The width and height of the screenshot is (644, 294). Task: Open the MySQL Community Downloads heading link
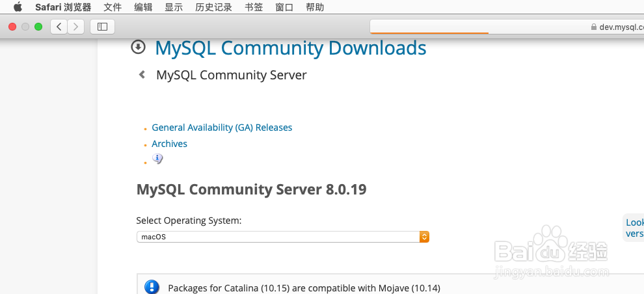(x=290, y=48)
